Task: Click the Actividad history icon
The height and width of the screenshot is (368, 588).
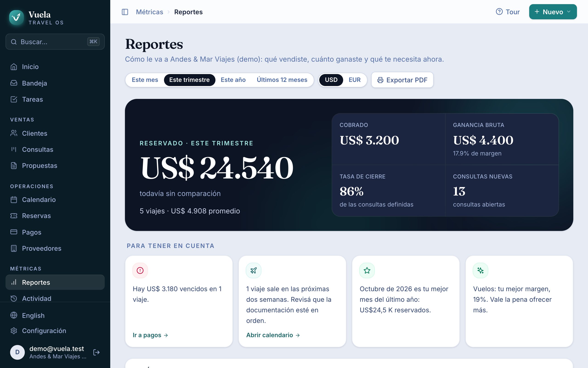Action: [14, 298]
